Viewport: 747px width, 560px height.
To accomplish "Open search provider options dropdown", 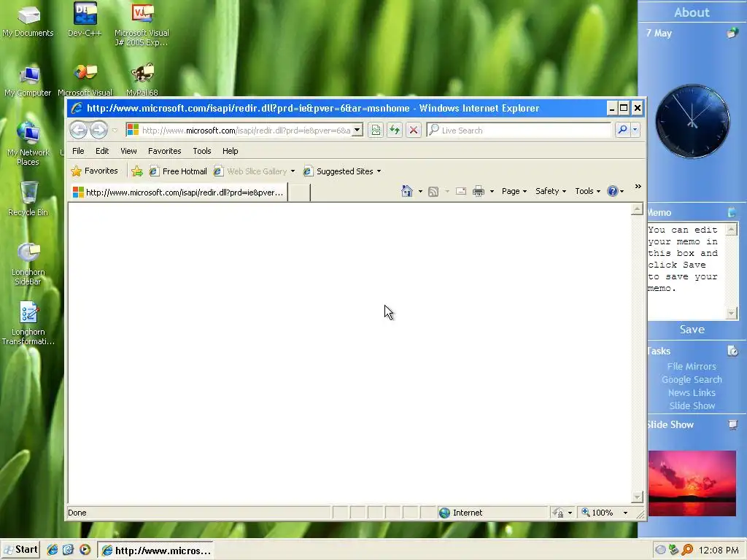I will pos(635,130).
